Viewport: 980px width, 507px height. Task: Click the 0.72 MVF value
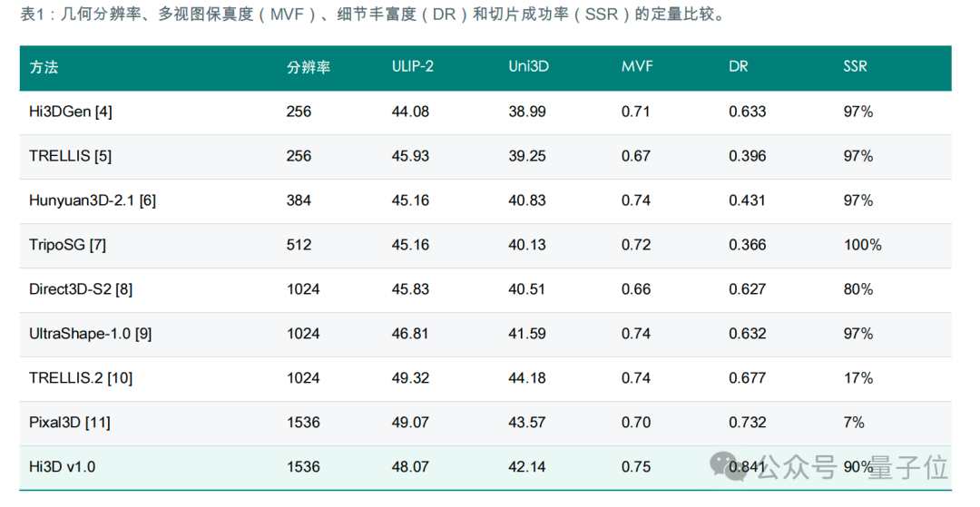point(635,245)
